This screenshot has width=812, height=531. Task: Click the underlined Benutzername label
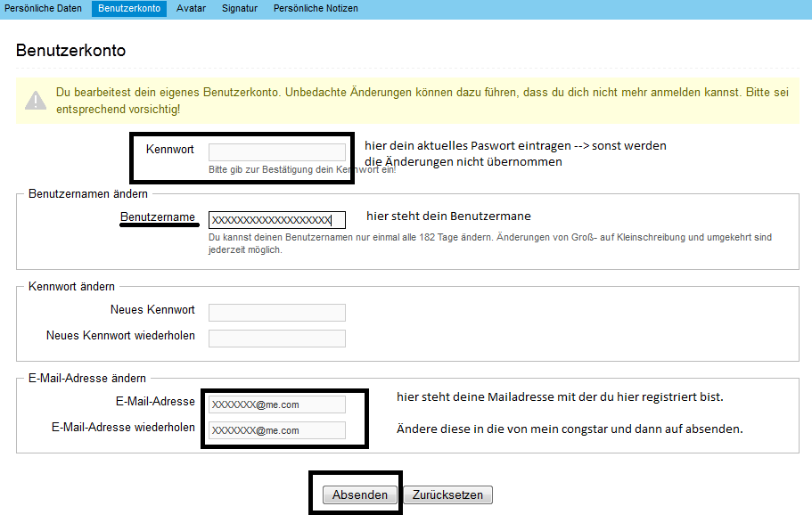pos(158,217)
